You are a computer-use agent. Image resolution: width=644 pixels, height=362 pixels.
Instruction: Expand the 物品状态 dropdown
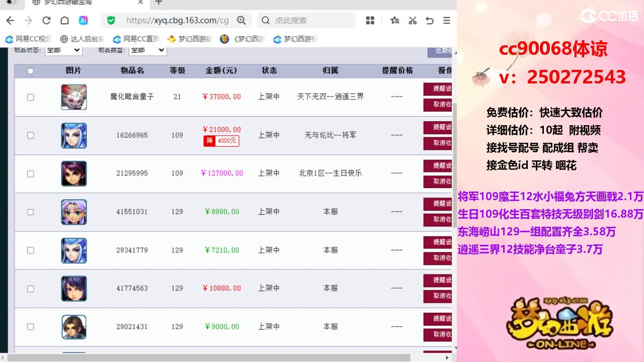coord(63,50)
